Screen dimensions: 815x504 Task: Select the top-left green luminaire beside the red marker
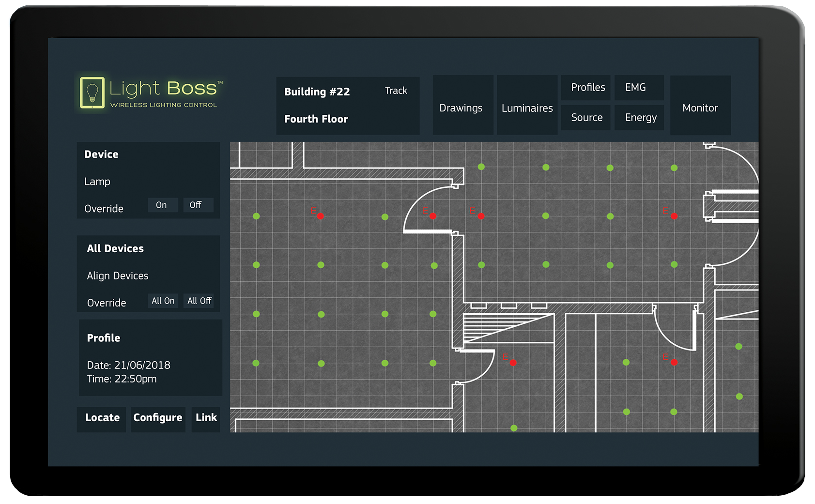point(256,216)
